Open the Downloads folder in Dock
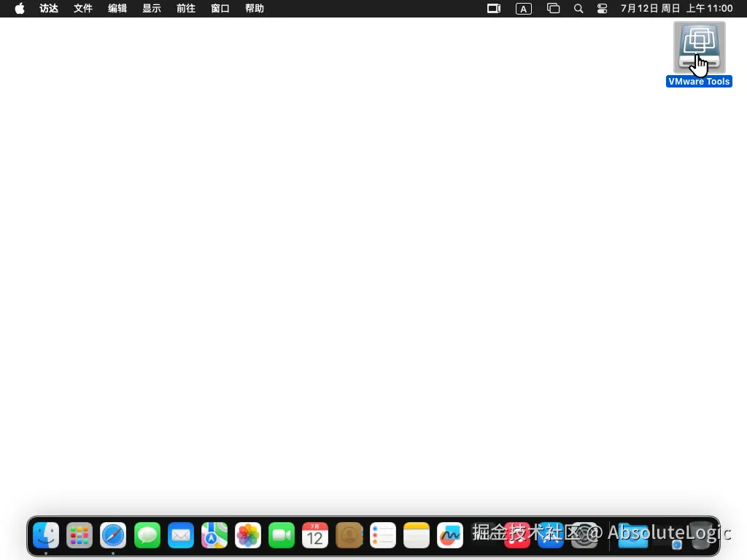This screenshot has width=747, height=560. [632, 535]
